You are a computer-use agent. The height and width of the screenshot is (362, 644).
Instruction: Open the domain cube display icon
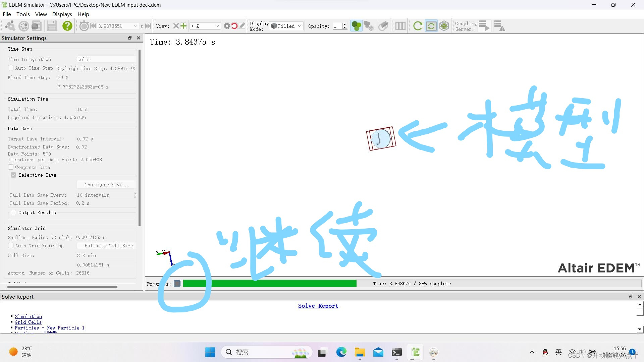[444, 25]
